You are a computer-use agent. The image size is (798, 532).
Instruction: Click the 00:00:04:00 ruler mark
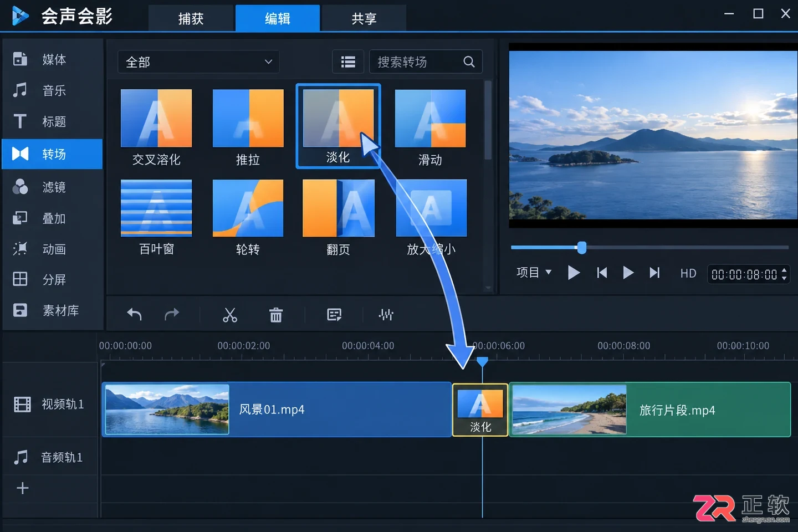tap(368, 346)
